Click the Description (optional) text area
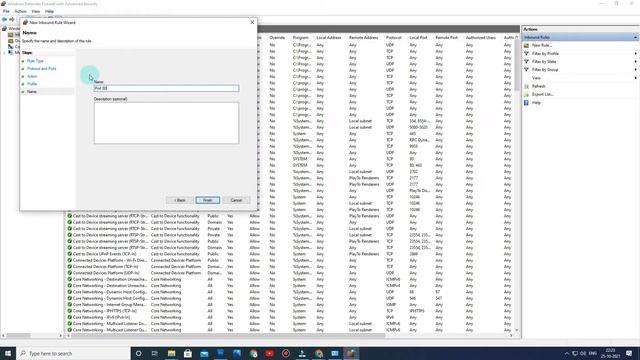The width and height of the screenshot is (640, 360). pos(167,123)
